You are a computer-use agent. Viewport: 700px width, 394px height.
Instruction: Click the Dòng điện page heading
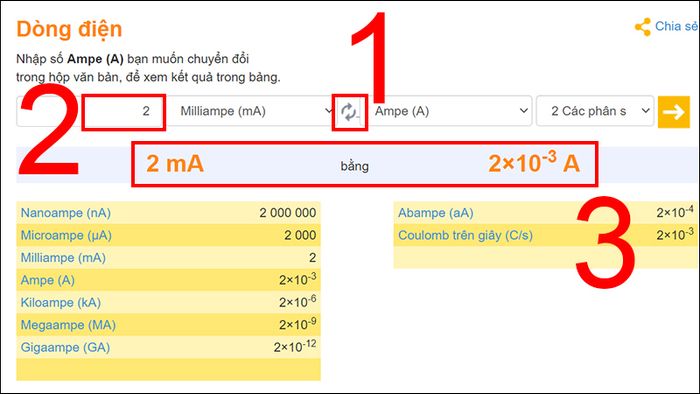pos(69,29)
